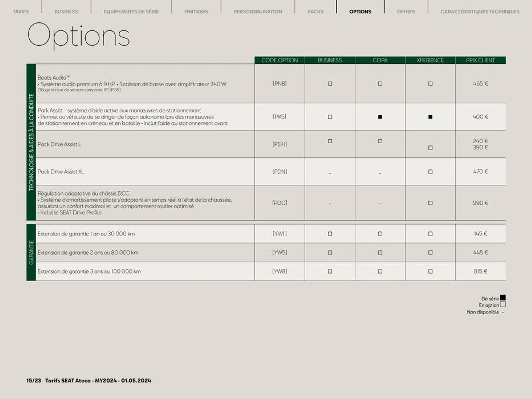This screenshot has width=532, height=399.
Task: Click the BUSINESS column header in table
Action: 330,60
